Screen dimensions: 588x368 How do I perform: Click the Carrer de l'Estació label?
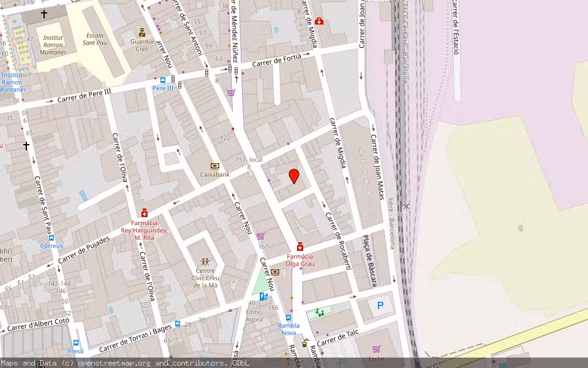(455, 27)
